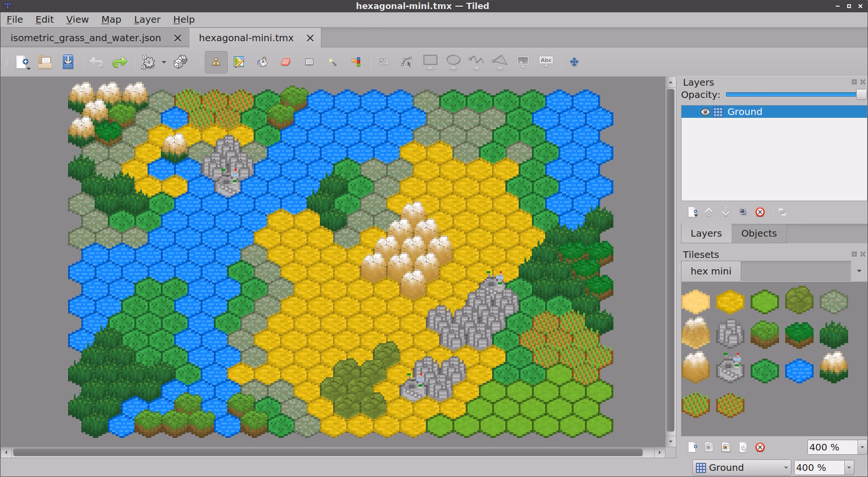The width and height of the screenshot is (868, 477).
Task: Select the Insert Rectangle tool
Action: pos(430,61)
